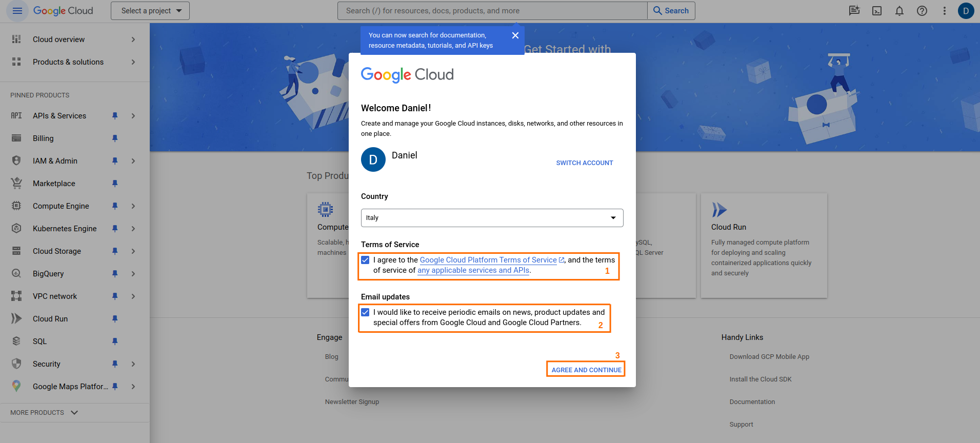Uncheck the Terms of Service agreement checkbox
The height and width of the screenshot is (443, 980).
(x=365, y=260)
